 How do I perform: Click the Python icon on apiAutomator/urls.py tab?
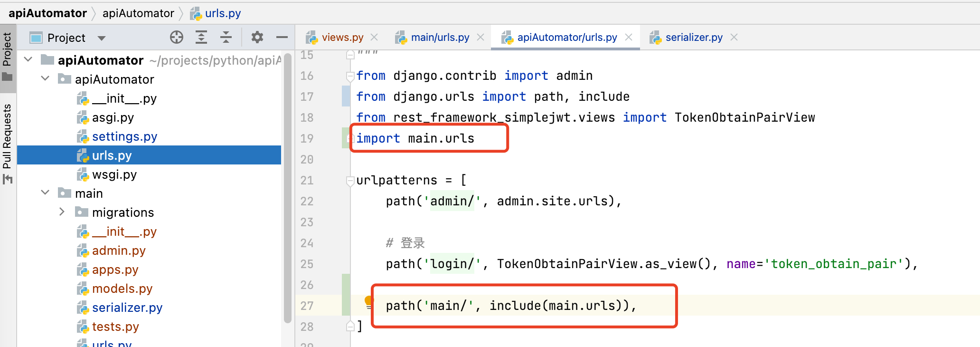tap(507, 37)
